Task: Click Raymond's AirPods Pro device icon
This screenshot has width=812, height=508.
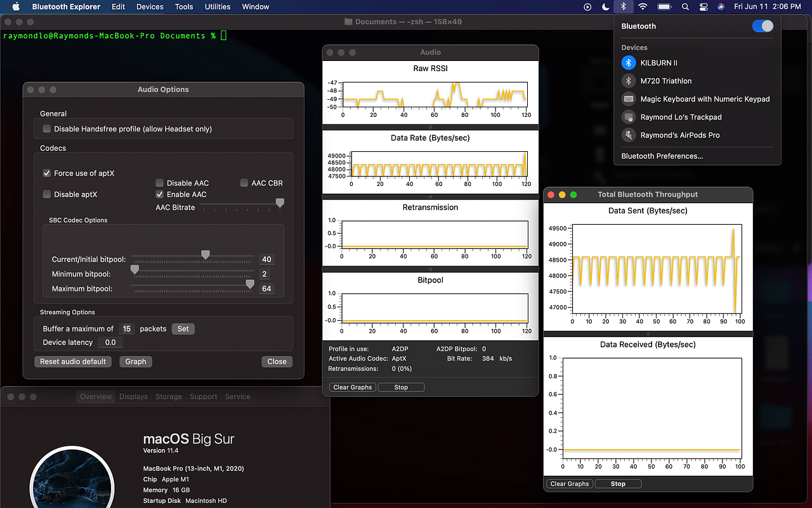Action: (628, 135)
